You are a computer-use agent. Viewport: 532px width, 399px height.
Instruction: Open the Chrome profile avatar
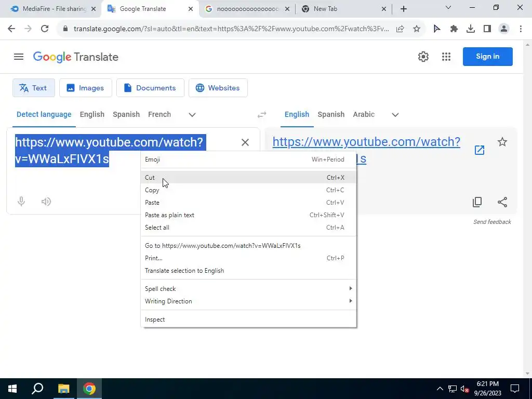click(504, 29)
